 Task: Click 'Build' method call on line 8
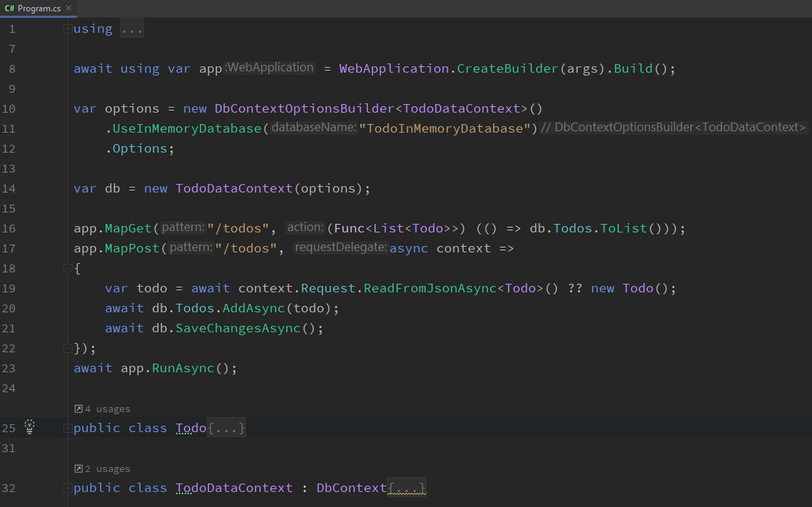coord(633,68)
